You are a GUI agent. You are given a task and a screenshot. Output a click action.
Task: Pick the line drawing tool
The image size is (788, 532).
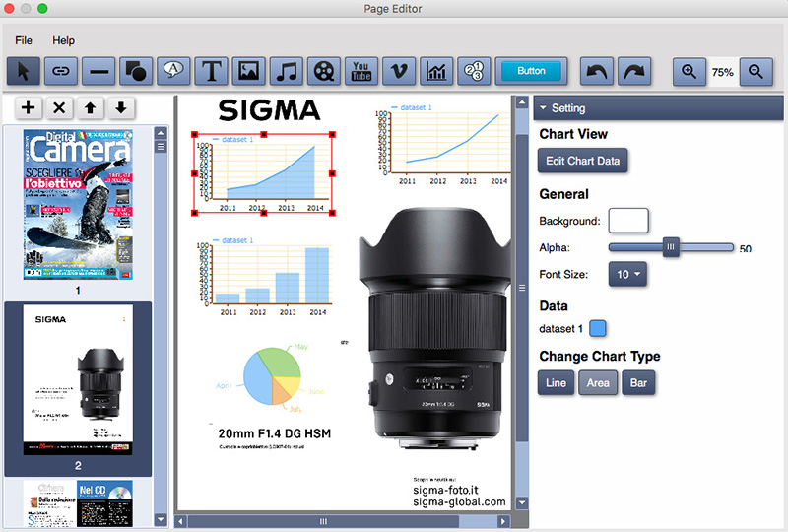point(98,71)
